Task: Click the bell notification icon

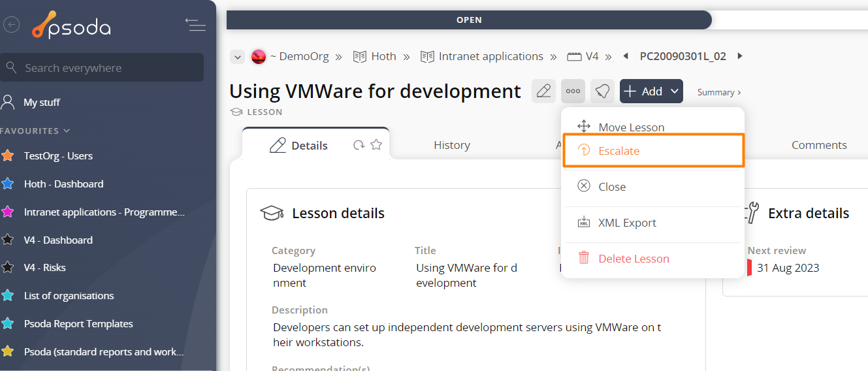Action: pos(602,91)
